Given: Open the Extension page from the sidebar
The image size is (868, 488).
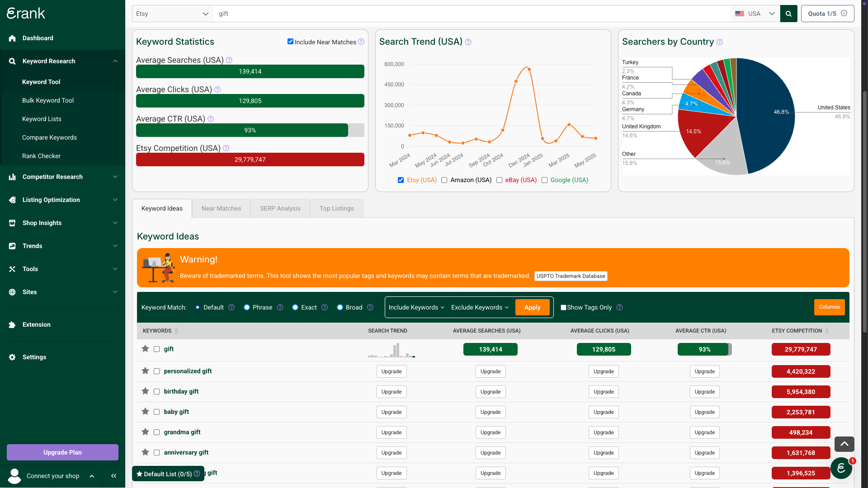Looking at the screenshot, I should [36, 324].
